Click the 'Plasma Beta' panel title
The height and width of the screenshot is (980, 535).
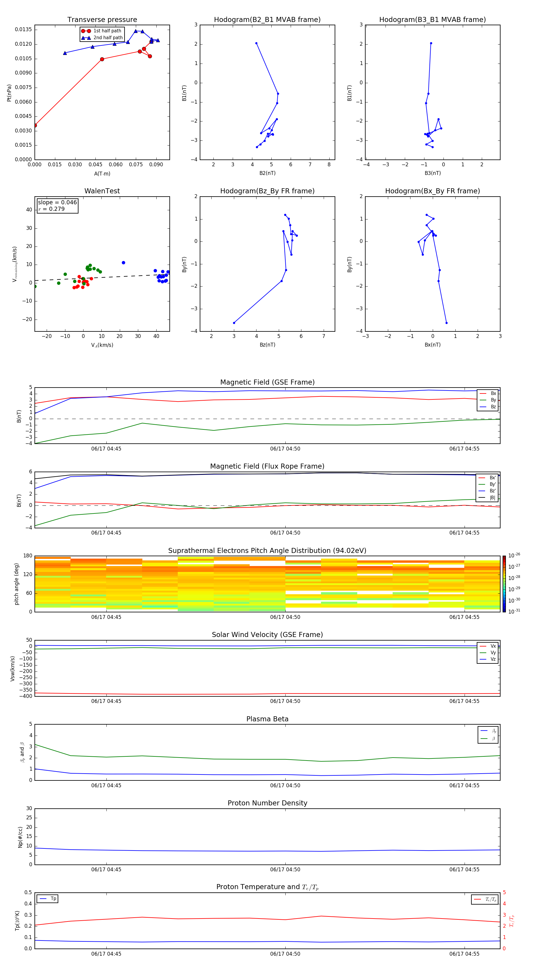267,719
